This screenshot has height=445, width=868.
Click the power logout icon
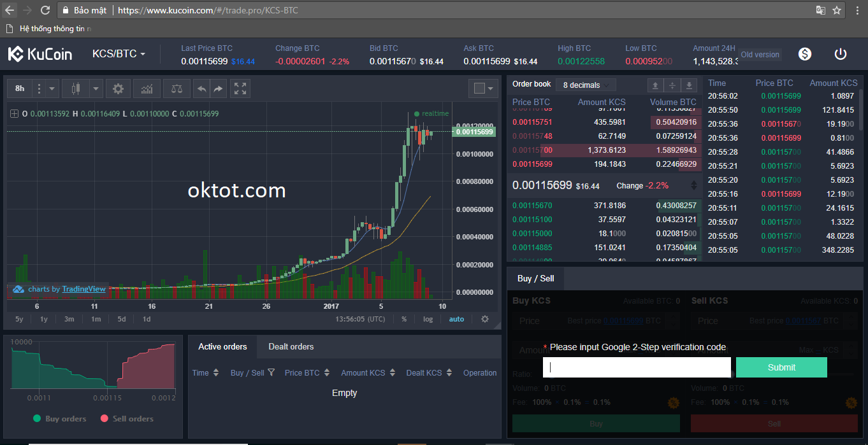[x=840, y=54]
